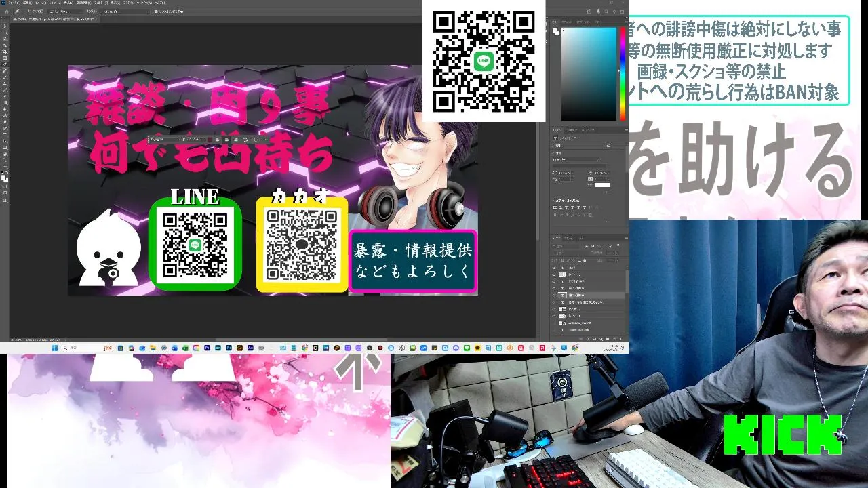Select the Frame tool
This screenshot has width=868, height=488.
tap(5, 58)
